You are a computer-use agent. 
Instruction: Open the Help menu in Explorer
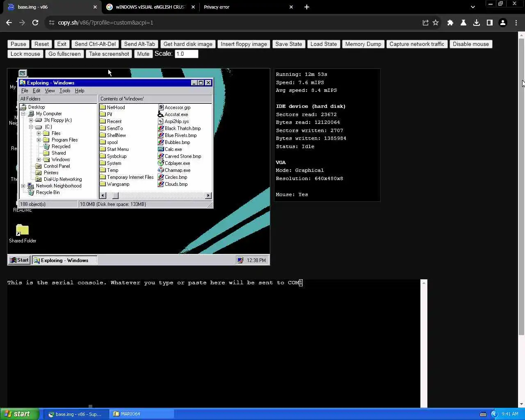[80, 91]
